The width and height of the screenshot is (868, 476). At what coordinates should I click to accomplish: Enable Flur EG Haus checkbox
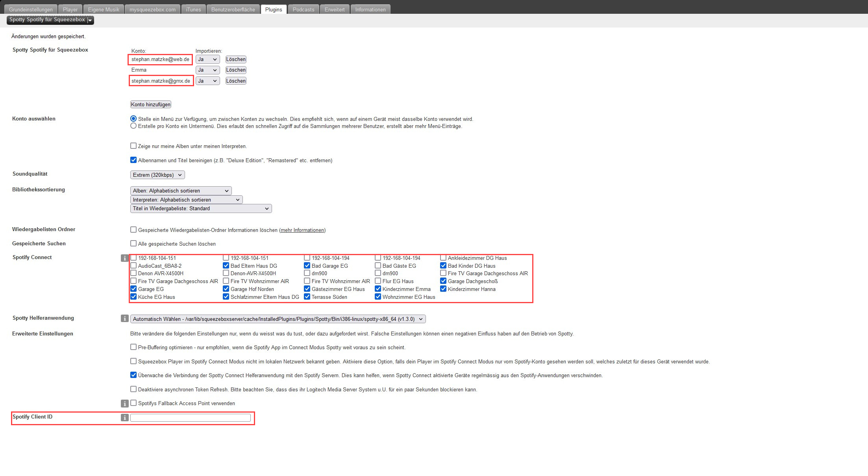click(x=378, y=281)
